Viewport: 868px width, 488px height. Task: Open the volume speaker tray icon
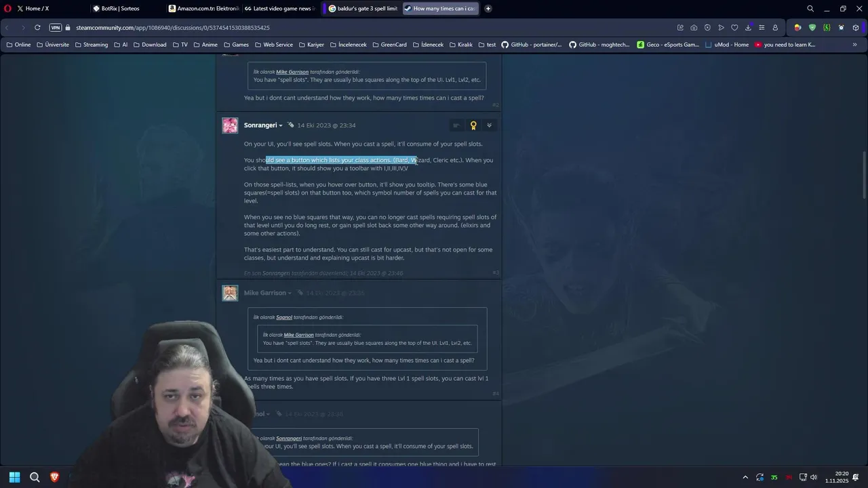[814, 477]
